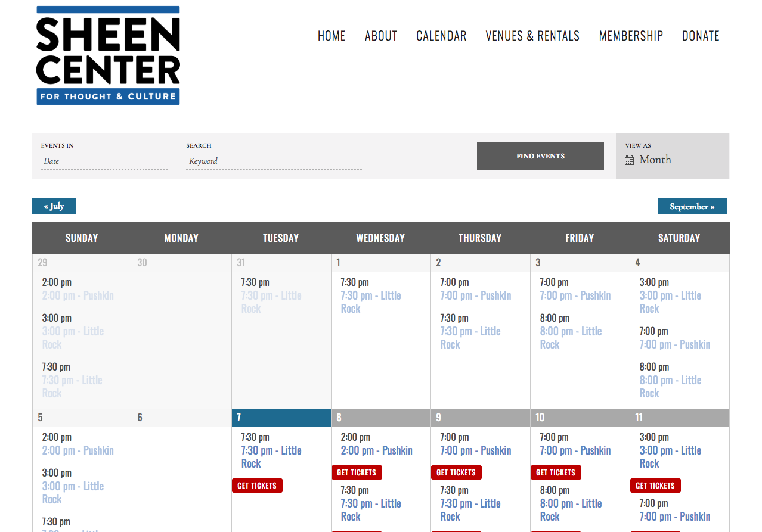Image resolution: width=762 pixels, height=532 pixels.
Task: Click the Donate navigation link
Action: point(701,36)
